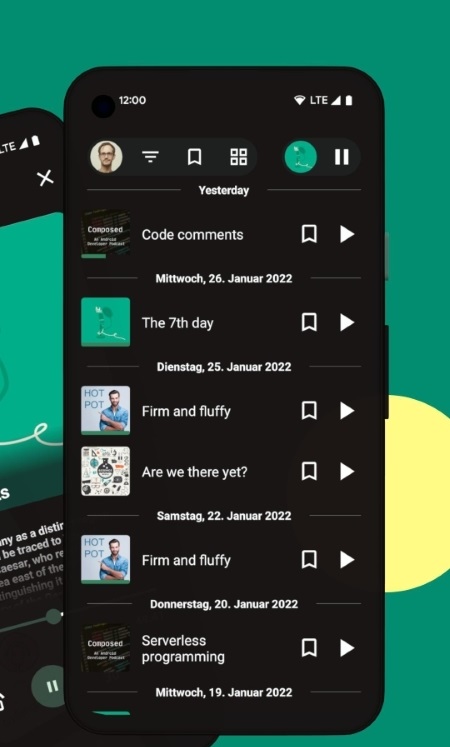Screen dimensions: 450x747
Task: Click the Wi-Fi status icon
Action: pos(300,100)
